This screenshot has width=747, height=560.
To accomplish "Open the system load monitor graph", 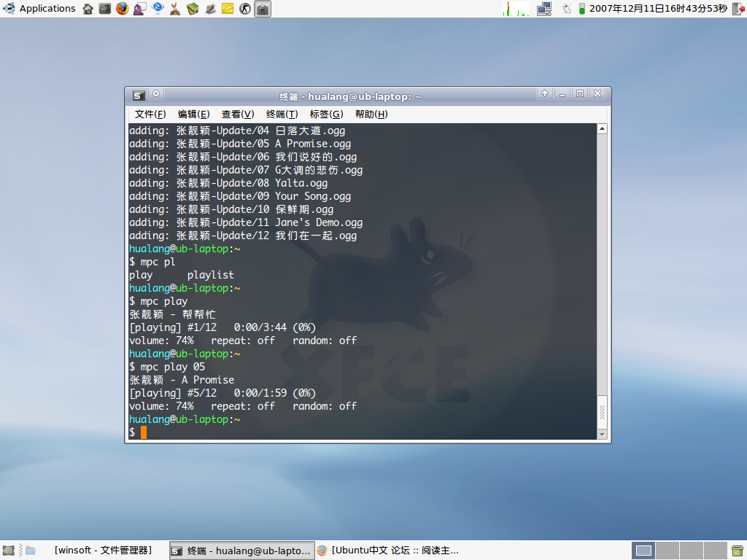I will point(516,9).
